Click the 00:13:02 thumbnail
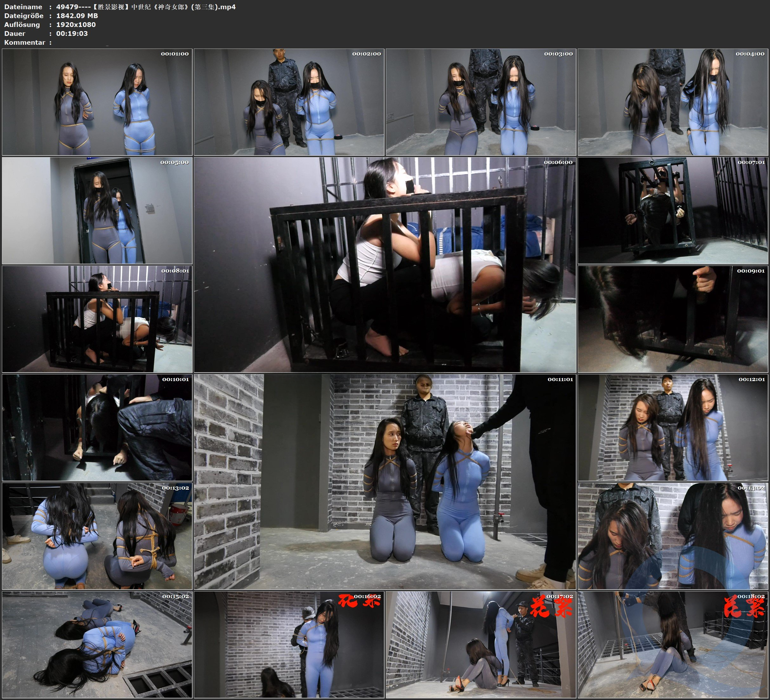 [x=97, y=536]
